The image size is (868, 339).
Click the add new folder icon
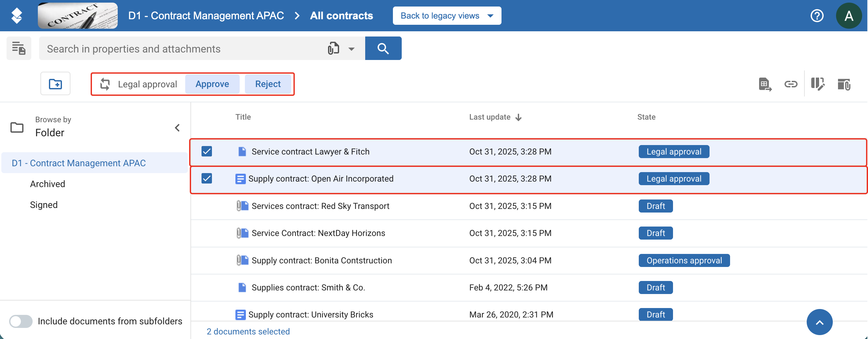point(55,83)
